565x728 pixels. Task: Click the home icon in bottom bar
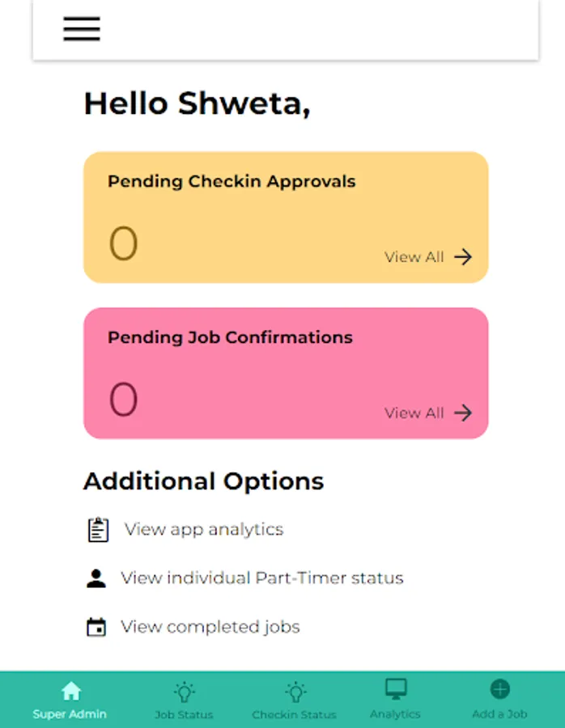click(71, 691)
